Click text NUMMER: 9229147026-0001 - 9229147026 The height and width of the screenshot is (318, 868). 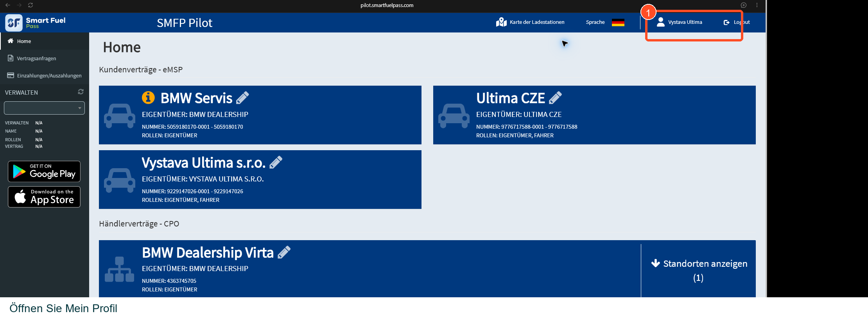[192, 191]
